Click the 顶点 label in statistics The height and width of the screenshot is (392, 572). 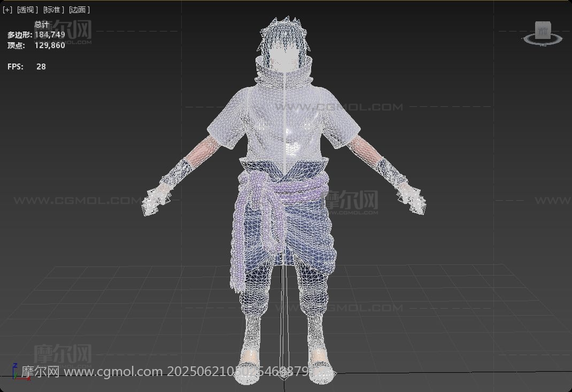pyautogui.click(x=16, y=45)
